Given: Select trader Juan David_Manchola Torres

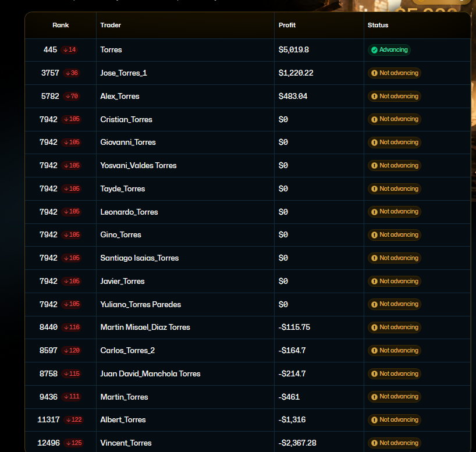Looking at the screenshot, I should (x=150, y=373).
